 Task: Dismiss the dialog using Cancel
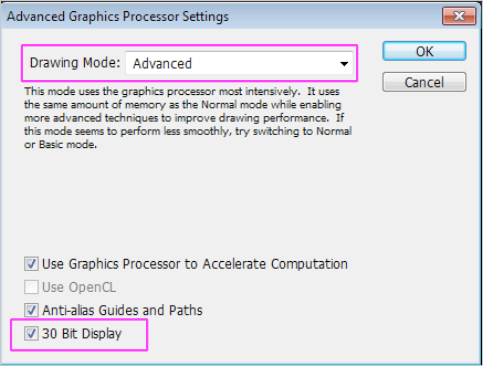click(x=424, y=82)
